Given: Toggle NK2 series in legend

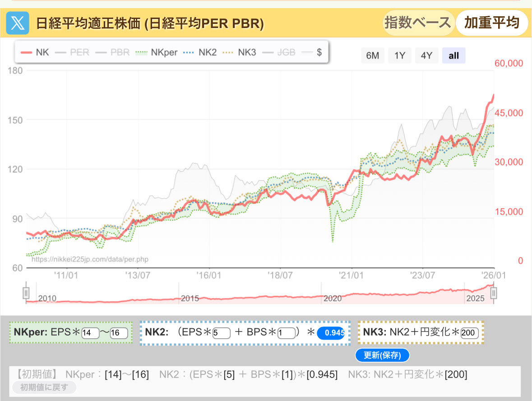Looking at the screenshot, I should click(200, 52).
